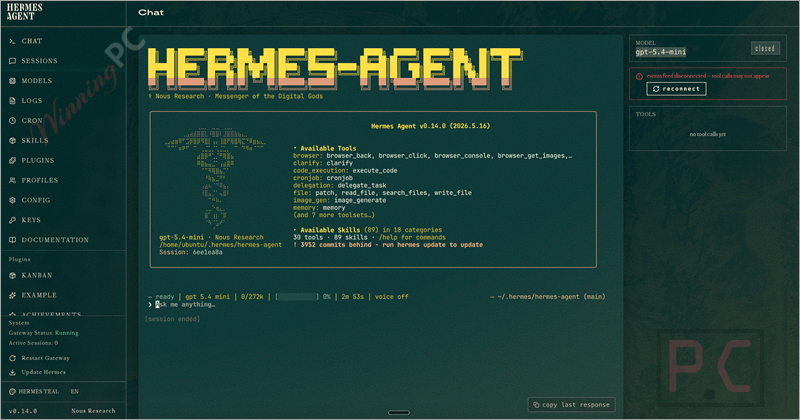The height and width of the screenshot is (420, 800).
Task: Open the CRON section
Action: click(32, 120)
